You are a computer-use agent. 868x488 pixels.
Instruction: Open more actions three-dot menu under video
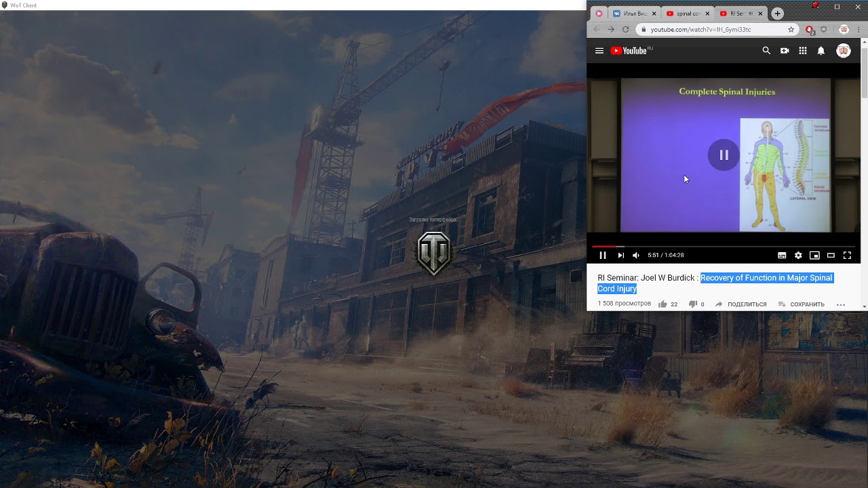[841, 304]
